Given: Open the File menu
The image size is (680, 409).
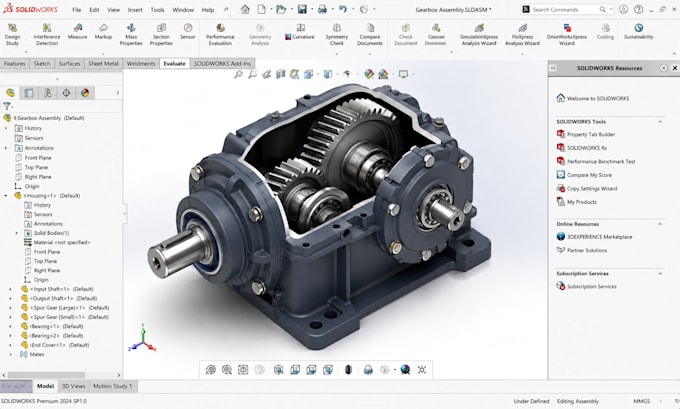Looking at the screenshot, I should click(77, 10).
